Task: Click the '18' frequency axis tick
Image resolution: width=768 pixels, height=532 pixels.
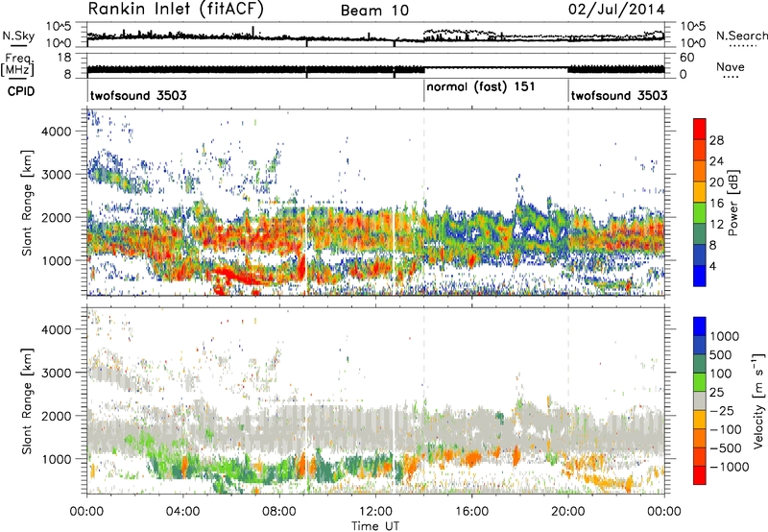Action: (x=64, y=58)
